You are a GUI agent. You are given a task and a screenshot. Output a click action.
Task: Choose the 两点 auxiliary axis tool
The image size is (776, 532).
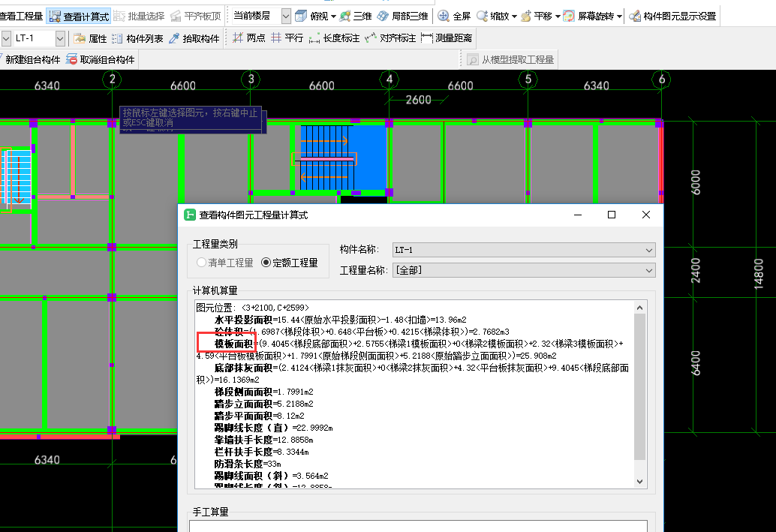(x=248, y=38)
